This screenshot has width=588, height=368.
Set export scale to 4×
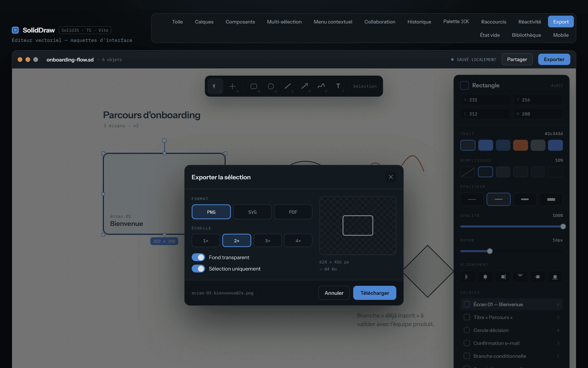(298, 240)
